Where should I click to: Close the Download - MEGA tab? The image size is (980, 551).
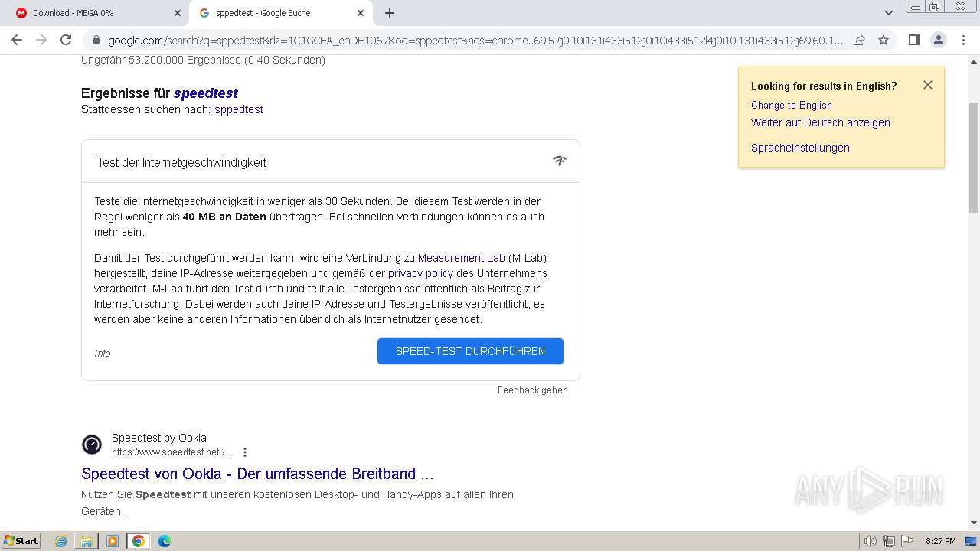[178, 13]
